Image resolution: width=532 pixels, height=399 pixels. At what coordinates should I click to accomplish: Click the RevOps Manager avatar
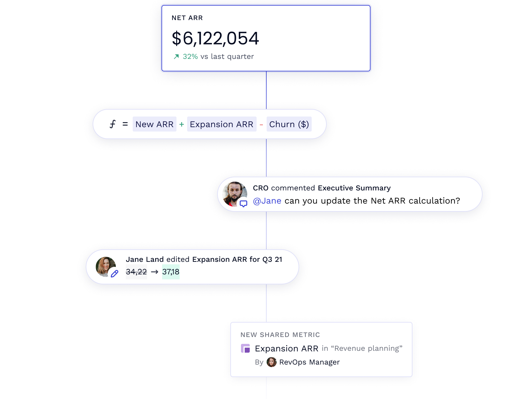click(x=271, y=362)
